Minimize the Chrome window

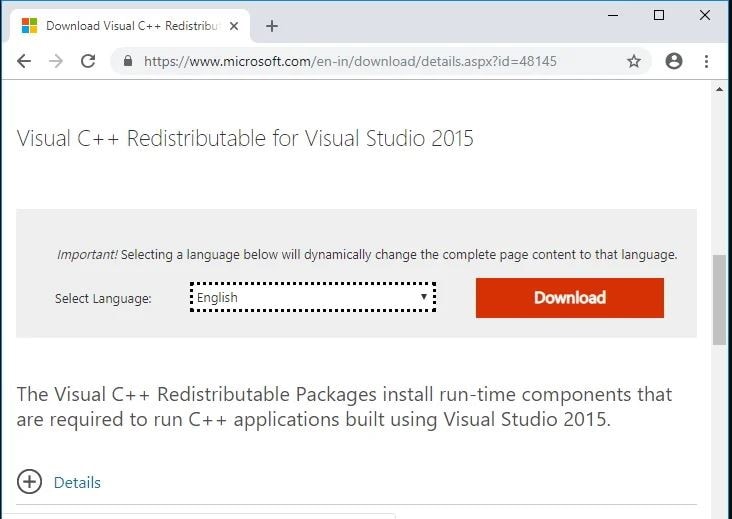tap(613, 15)
